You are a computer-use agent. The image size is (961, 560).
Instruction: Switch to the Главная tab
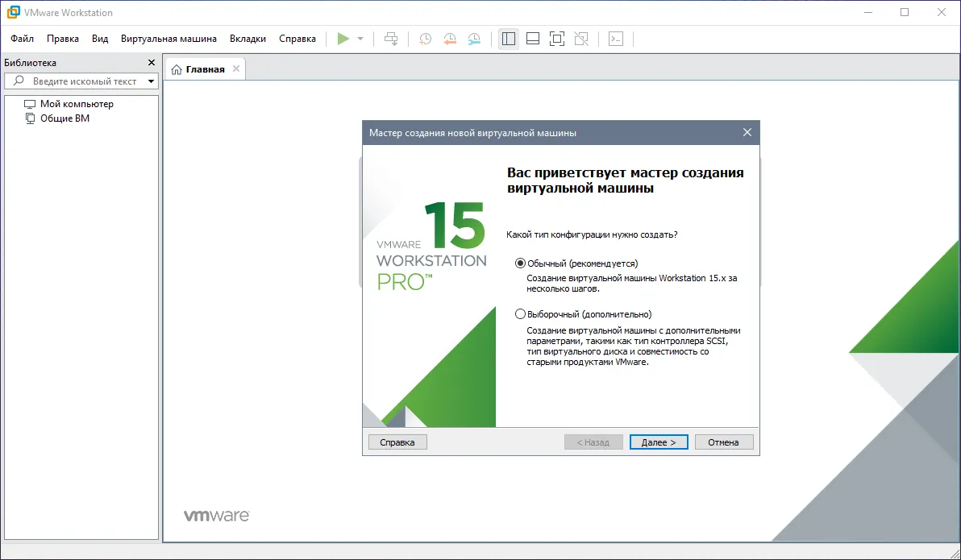205,69
